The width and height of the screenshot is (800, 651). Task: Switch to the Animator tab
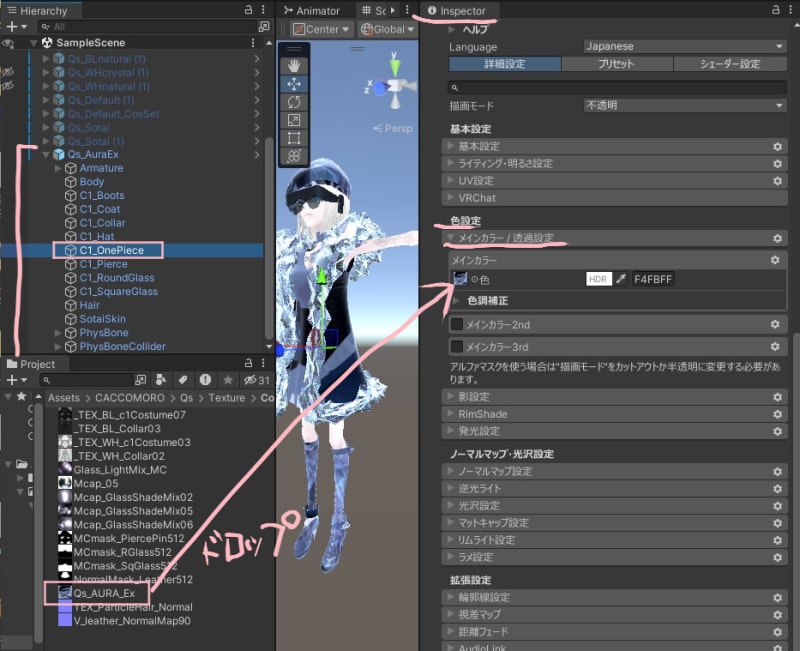point(312,10)
